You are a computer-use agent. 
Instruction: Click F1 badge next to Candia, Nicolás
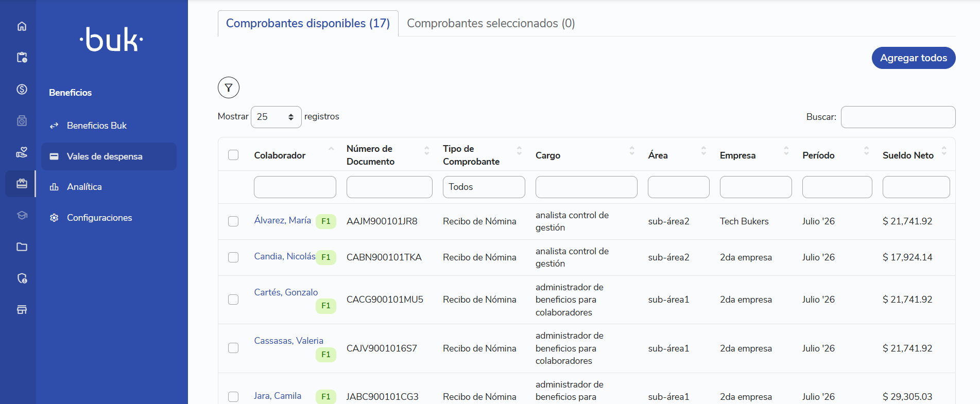click(325, 257)
